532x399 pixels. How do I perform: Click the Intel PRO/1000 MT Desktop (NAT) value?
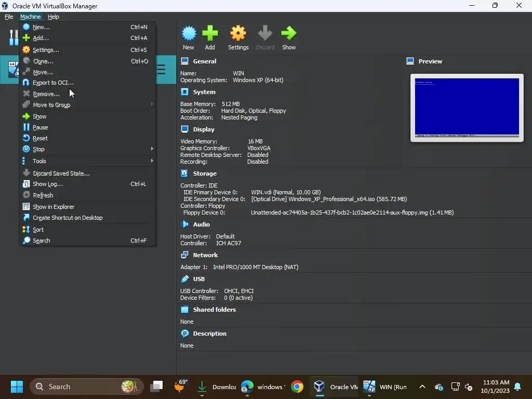tap(256, 267)
